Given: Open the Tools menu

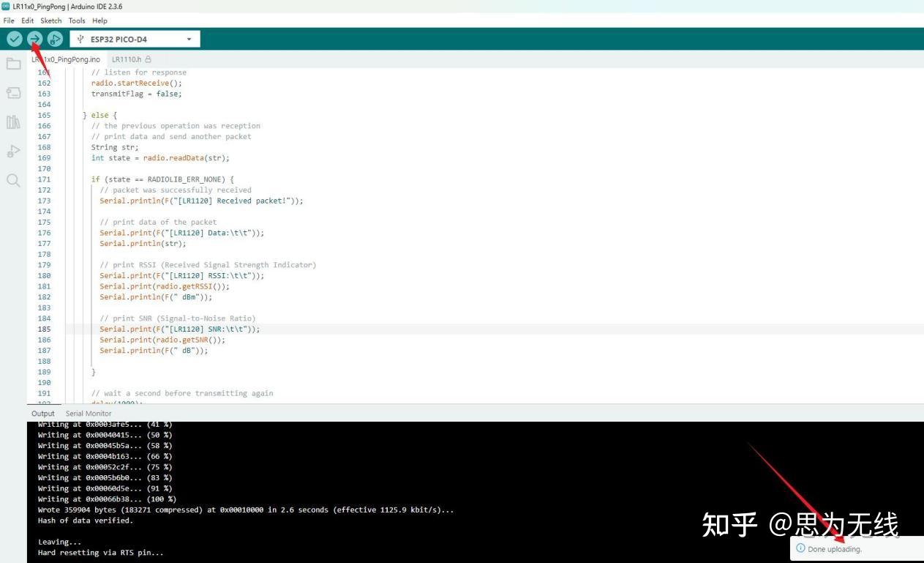Looking at the screenshot, I should [x=76, y=20].
